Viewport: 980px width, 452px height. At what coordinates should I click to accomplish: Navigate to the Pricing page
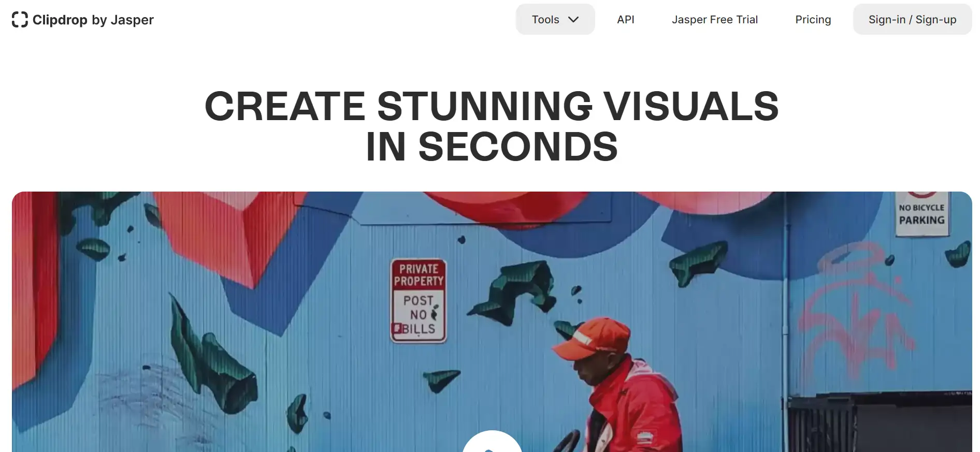[x=813, y=20]
